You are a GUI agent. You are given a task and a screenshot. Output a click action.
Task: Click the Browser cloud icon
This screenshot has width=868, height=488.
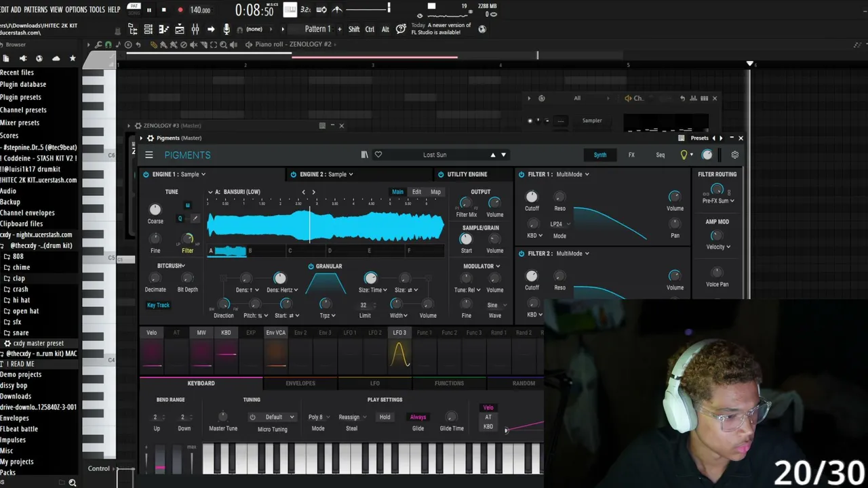(x=56, y=59)
